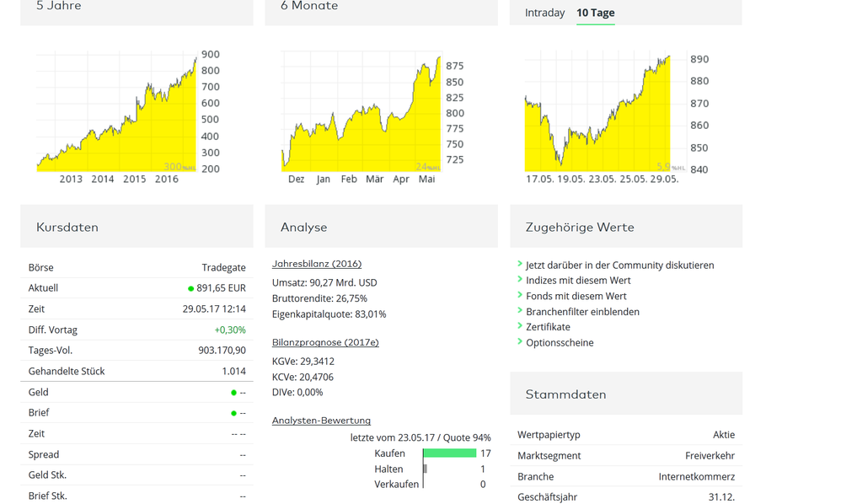841x504 pixels.
Task: Click green indicator dot in Geld row
Action: click(x=233, y=393)
